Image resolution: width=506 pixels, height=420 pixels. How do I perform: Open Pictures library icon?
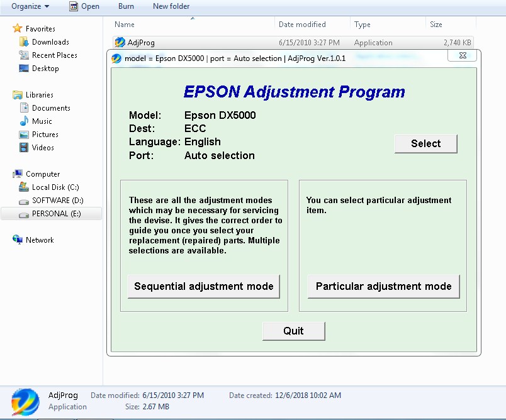coord(24,135)
